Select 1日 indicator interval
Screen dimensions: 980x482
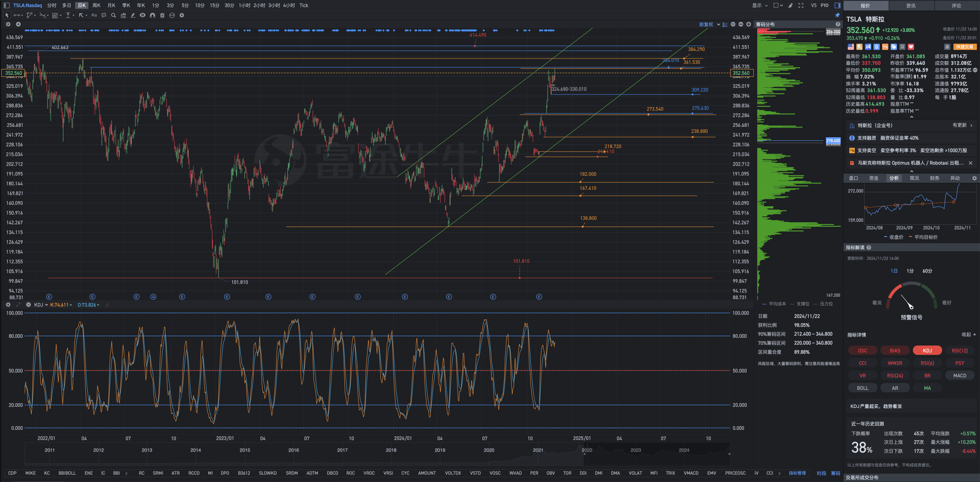click(x=894, y=271)
